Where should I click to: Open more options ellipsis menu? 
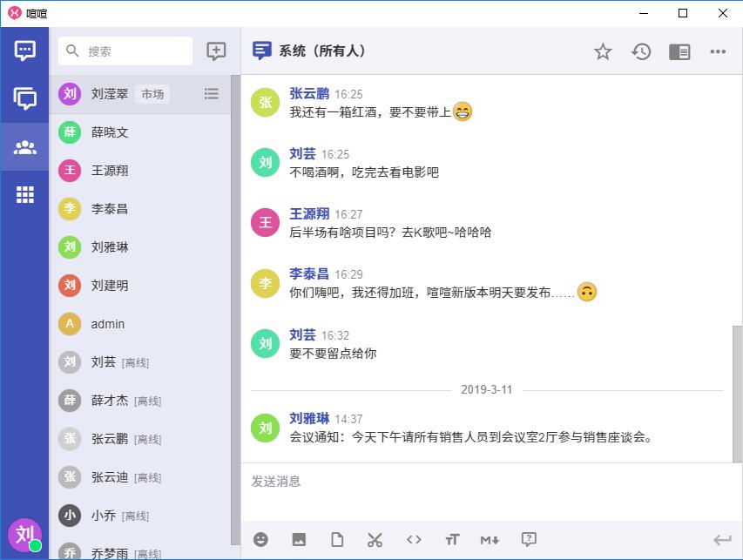coord(718,51)
